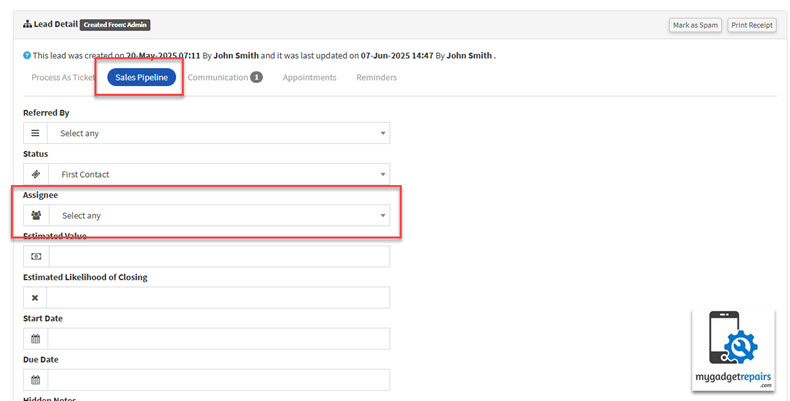This screenshot has height=401, width=790.
Task: Click the Communication count badge
Action: [x=256, y=78]
